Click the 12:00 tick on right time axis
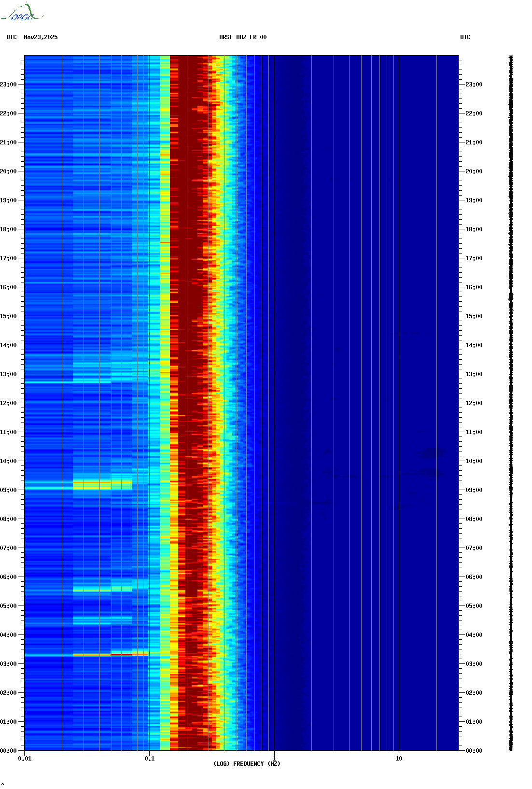 click(474, 403)
